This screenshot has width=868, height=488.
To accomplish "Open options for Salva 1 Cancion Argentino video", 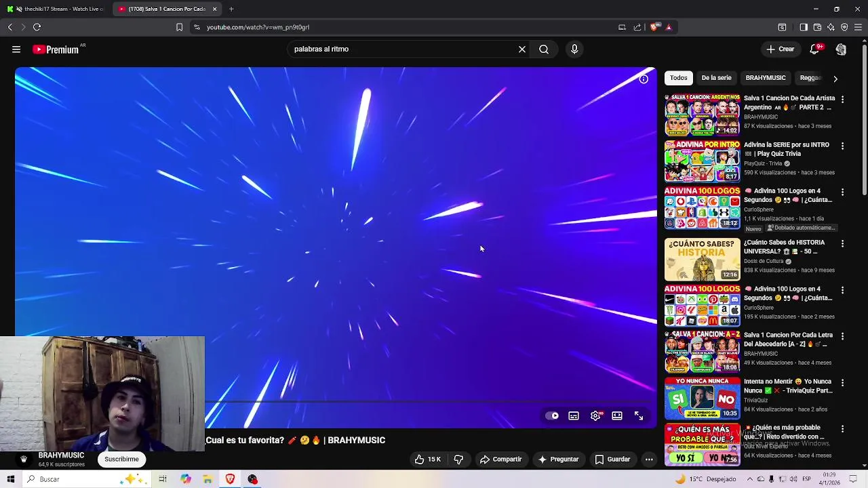I will [842, 99].
